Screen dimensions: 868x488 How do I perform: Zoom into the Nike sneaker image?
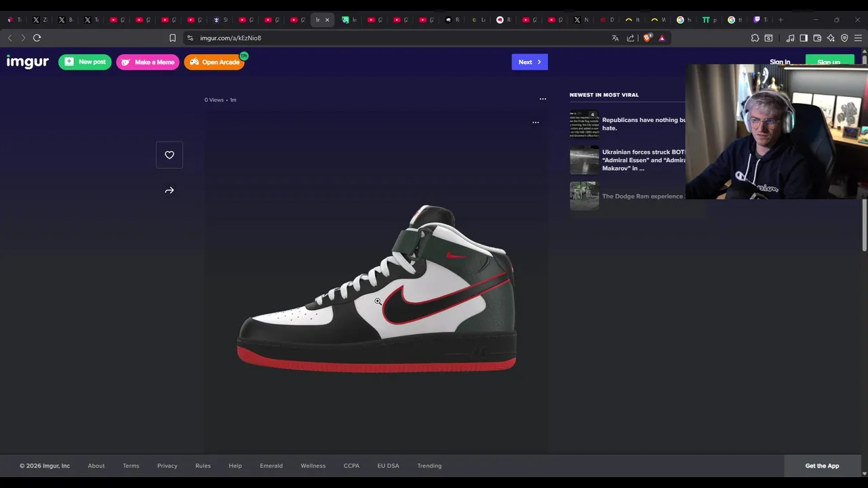(x=377, y=288)
